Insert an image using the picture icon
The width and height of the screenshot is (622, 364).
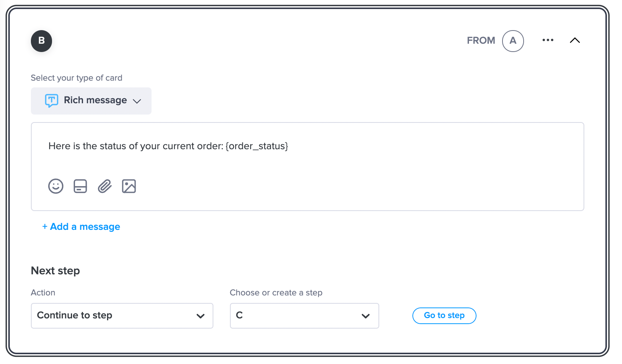pyautogui.click(x=129, y=186)
